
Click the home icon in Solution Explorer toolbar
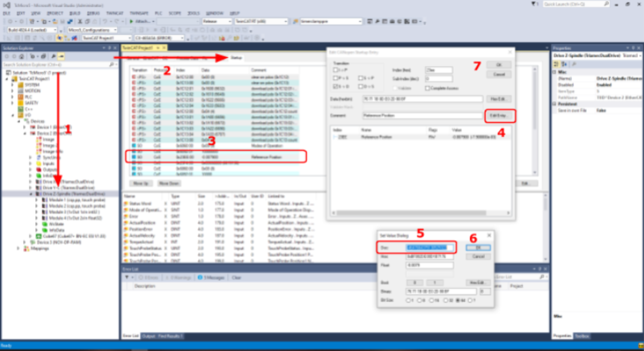click(x=21, y=56)
